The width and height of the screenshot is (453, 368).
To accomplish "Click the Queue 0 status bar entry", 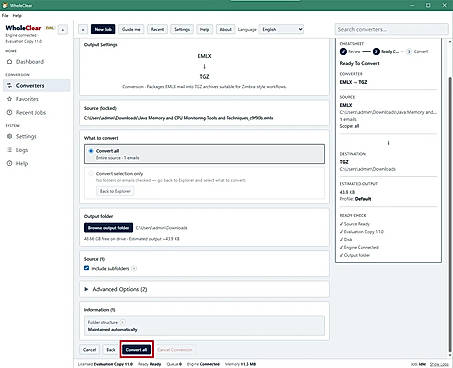I will tap(174, 364).
